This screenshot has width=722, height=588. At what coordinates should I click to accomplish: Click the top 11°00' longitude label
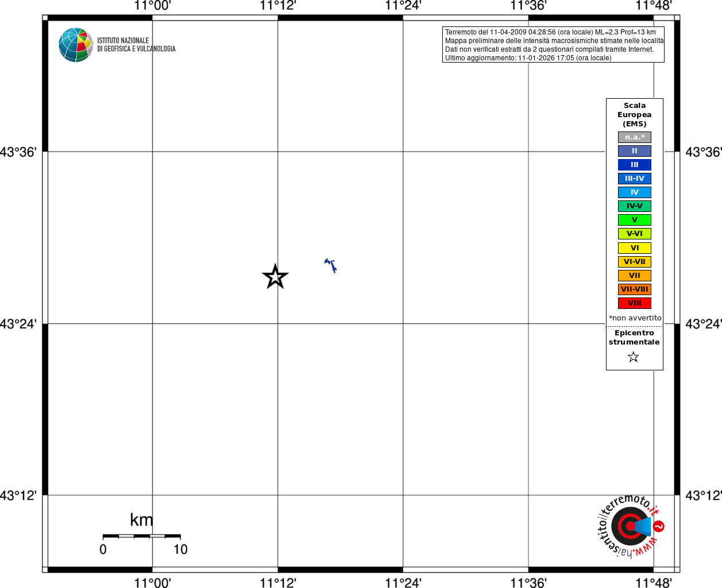(x=152, y=6)
